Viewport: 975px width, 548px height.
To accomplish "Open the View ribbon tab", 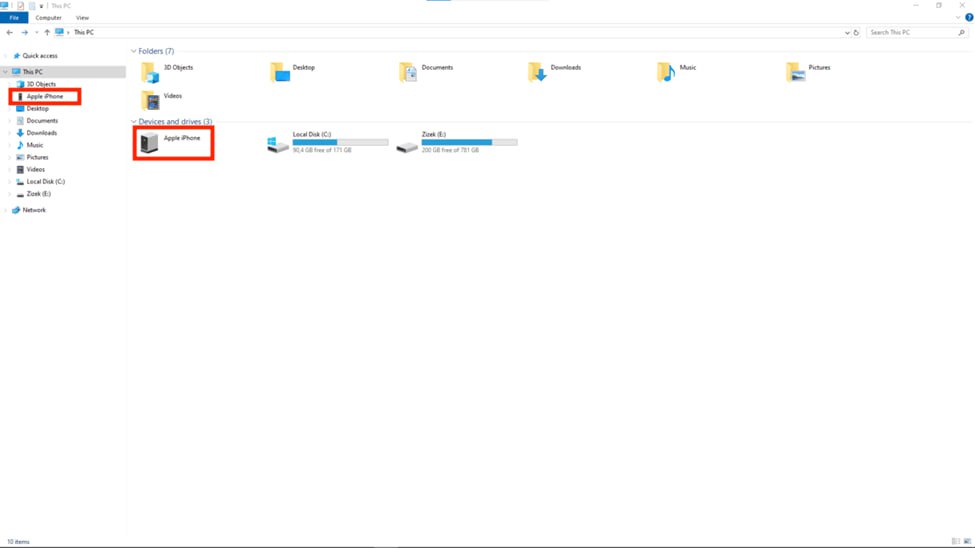I will click(82, 18).
